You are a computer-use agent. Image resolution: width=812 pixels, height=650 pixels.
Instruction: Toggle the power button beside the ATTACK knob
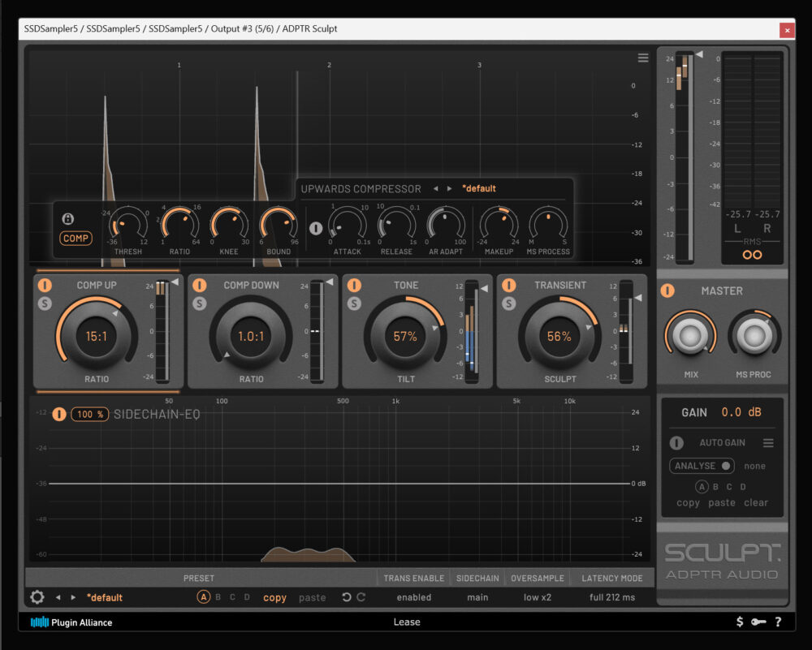tap(316, 228)
